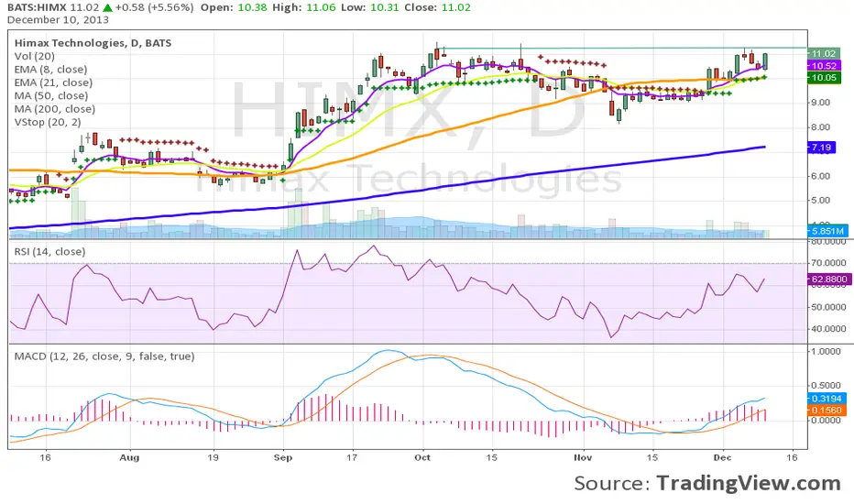Viewport: 854px width, 504px height.
Task: Click the Vol (20) indicator label
Action: 34,56
